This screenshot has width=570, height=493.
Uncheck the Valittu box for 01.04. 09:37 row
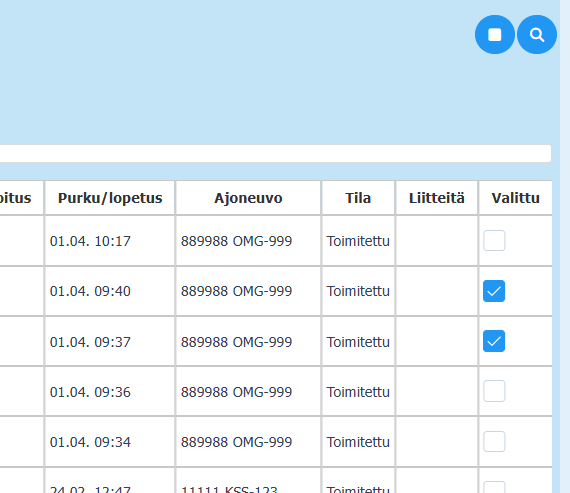coord(494,341)
